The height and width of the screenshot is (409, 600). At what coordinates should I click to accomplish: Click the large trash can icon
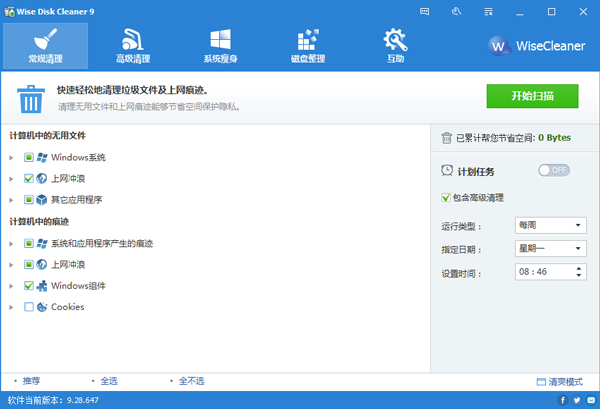pyautogui.click(x=31, y=99)
